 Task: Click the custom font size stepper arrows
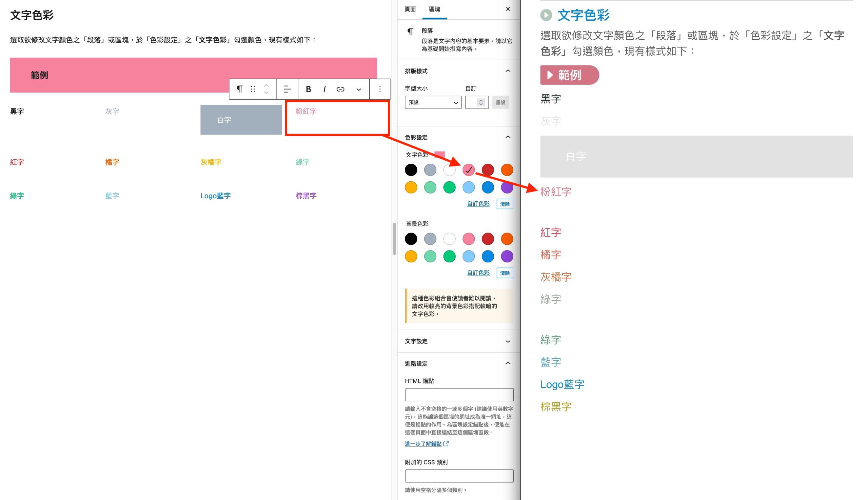(x=481, y=102)
